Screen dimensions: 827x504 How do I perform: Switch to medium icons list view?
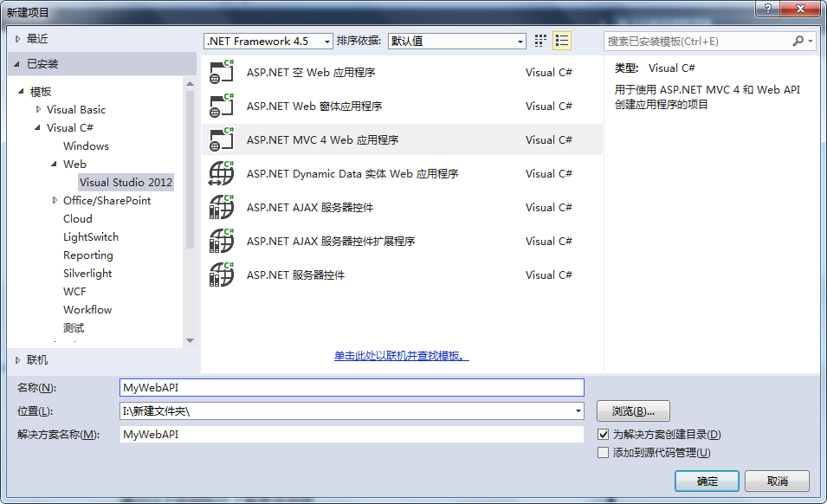562,41
